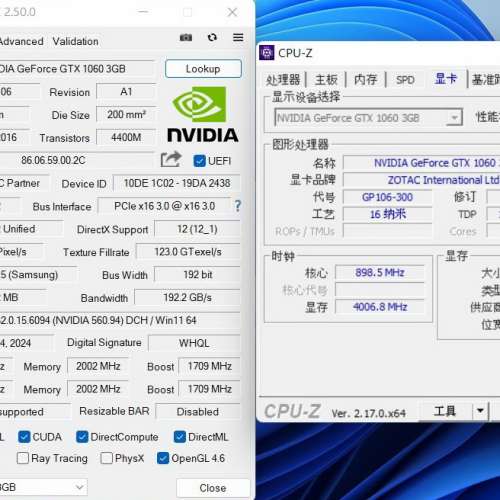
Task: Open the CPU-Z 显卡 tab
Action: pos(446,79)
